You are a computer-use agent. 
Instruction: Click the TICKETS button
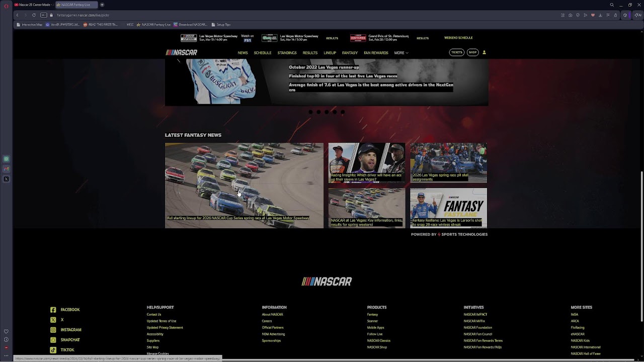point(456,52)
